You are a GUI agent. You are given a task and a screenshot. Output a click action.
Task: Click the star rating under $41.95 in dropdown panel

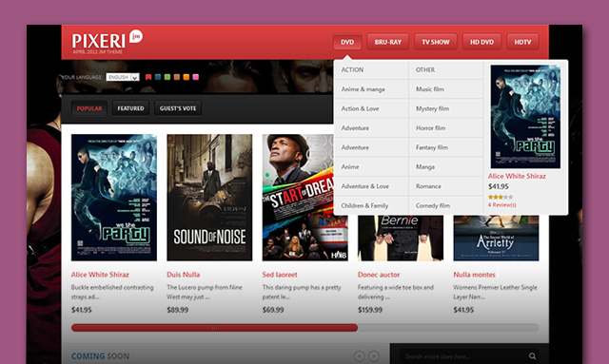tap(501, 197)
